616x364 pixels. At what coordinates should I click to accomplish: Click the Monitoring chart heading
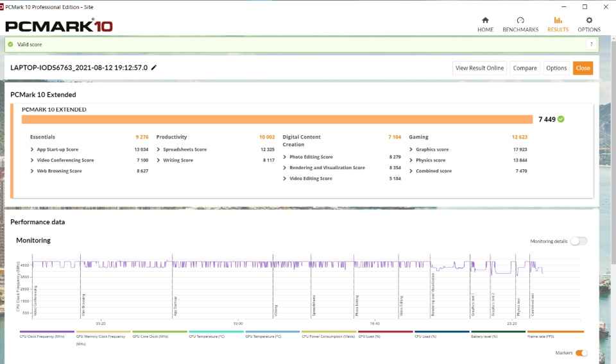point(33,240)
